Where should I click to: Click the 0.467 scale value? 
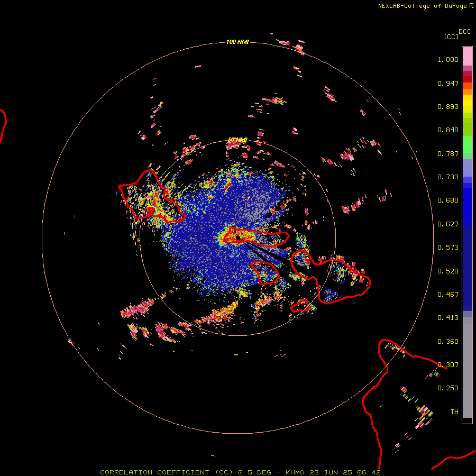[x=448, y=295]
